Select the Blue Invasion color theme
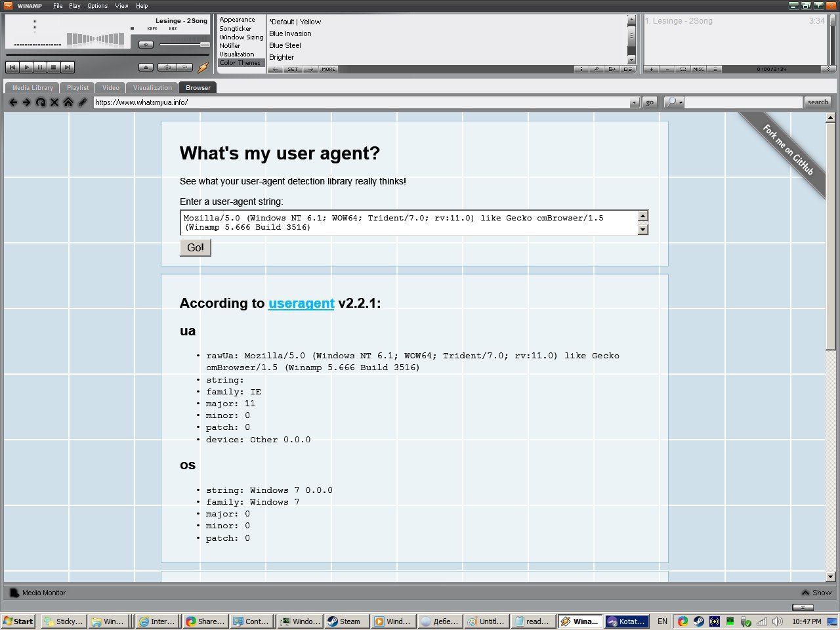This screenshot has height=630, width=840. tap(290, 33)
